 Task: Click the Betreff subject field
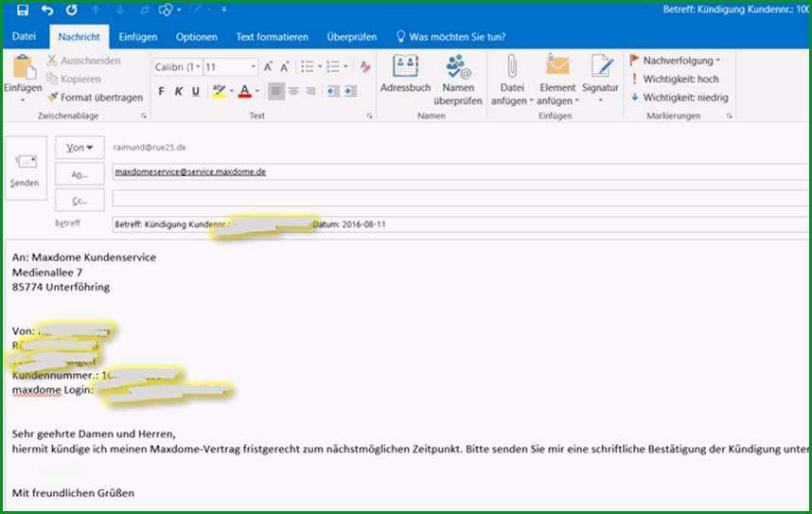point(461,224)
